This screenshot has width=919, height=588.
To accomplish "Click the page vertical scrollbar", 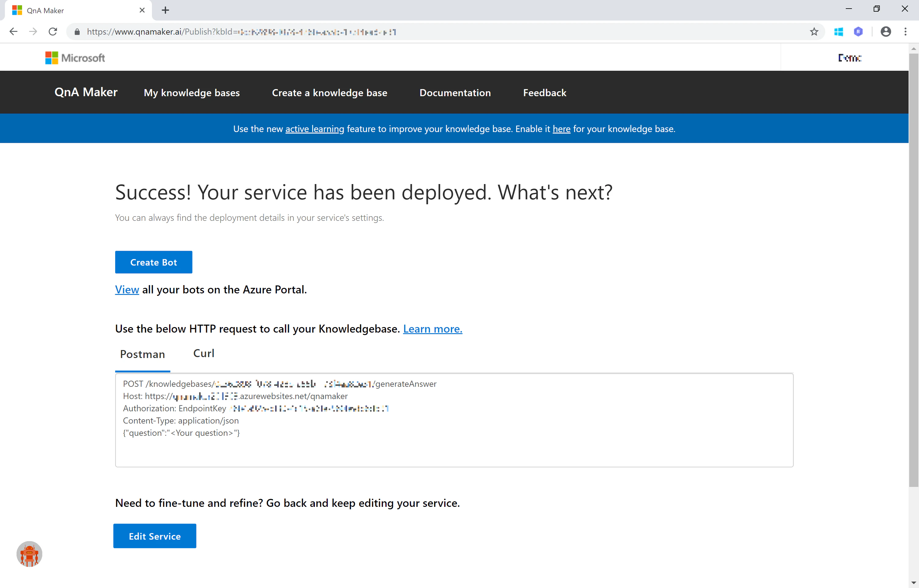I will [913, 270].
